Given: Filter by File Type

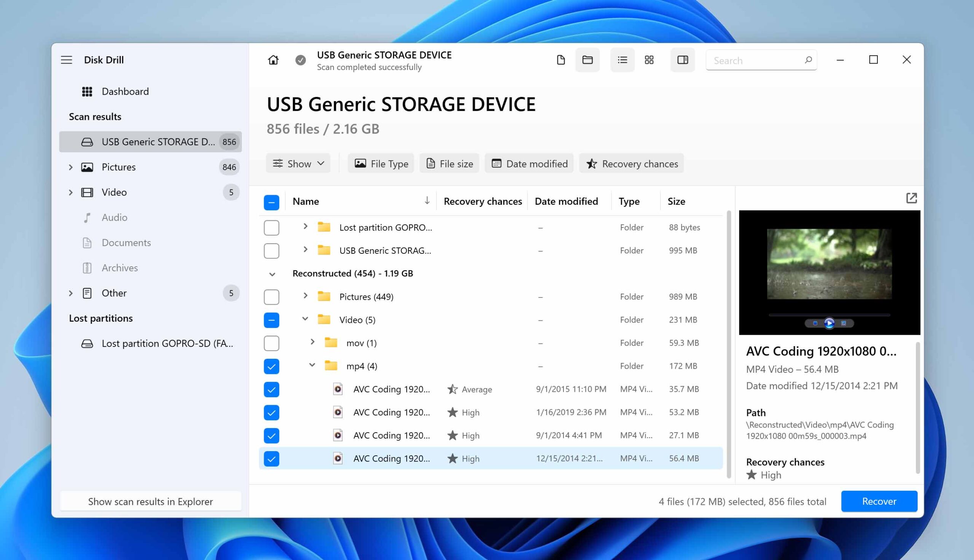Looking at the screenshot, I should pos(381,164).
